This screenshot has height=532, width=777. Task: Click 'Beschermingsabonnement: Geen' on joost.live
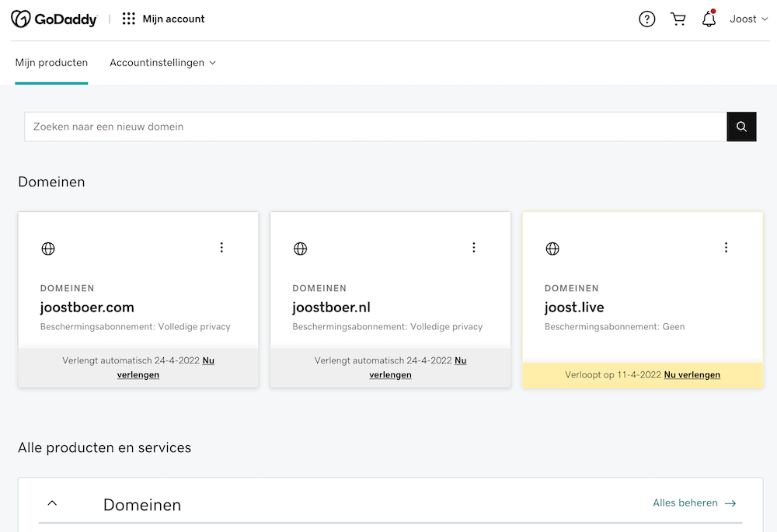[615, 326]
